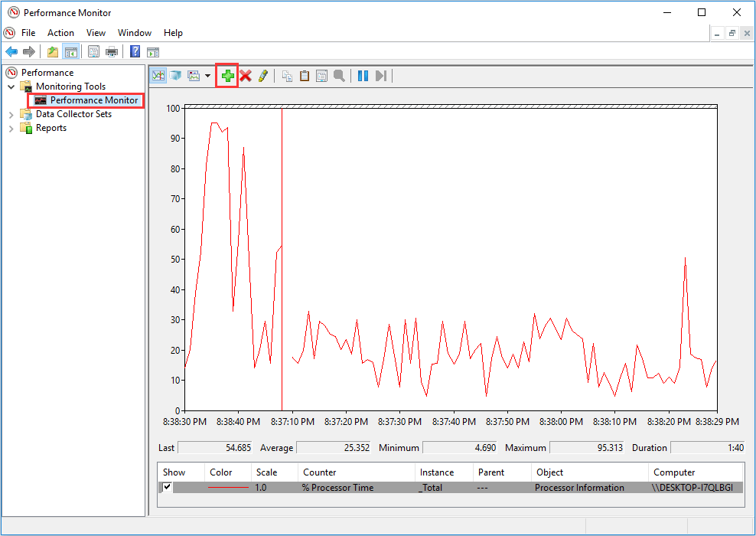The height and width of the screenshot is (536, 756).
Task: Highlight the selected counter with the pen icon
Action: point(262,75)
